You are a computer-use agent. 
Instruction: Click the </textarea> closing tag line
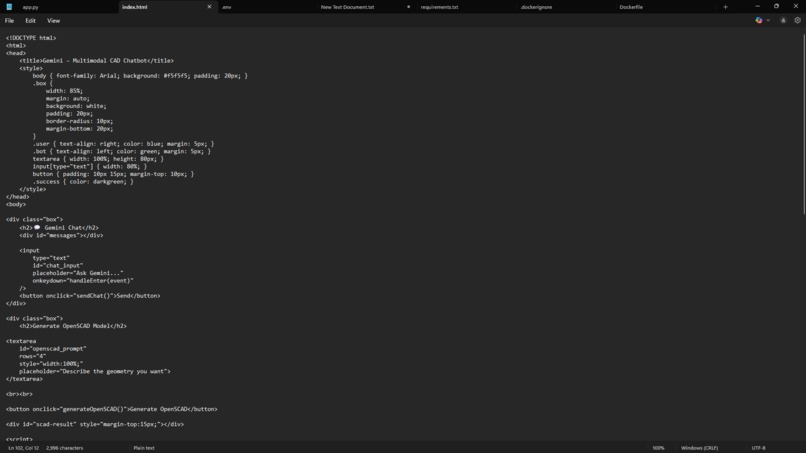(x=24, y=379)
